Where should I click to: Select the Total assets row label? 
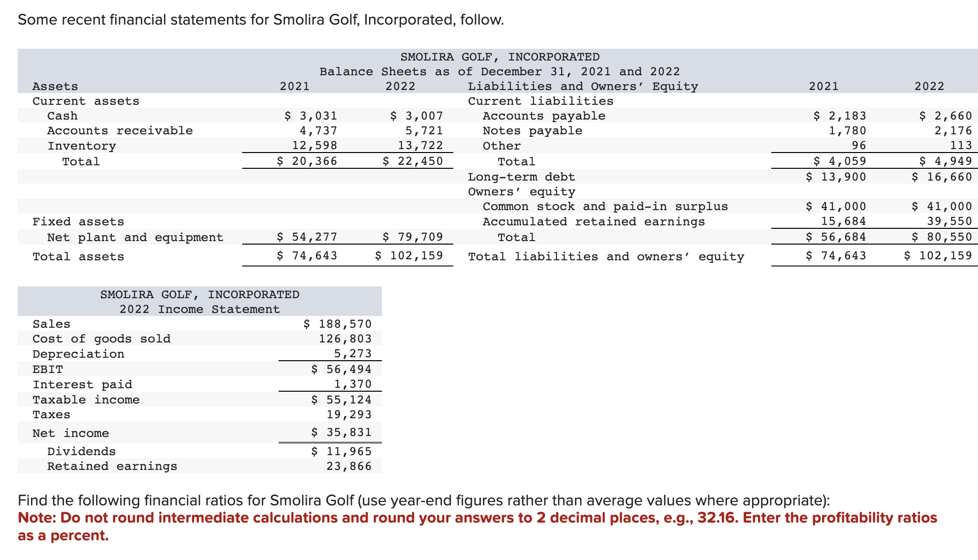tap(78, 256)
